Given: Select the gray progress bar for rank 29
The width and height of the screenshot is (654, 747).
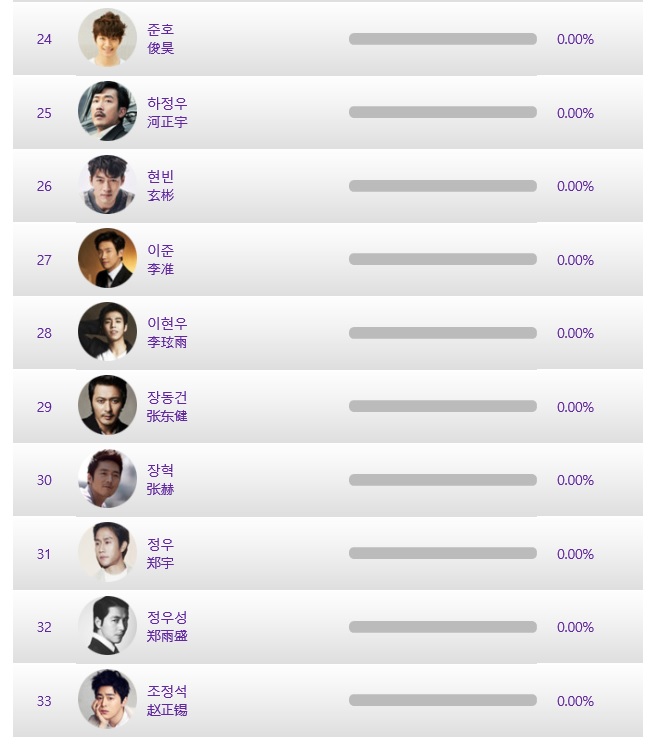Looking at the screenshot, I should [x=443, y=406].
